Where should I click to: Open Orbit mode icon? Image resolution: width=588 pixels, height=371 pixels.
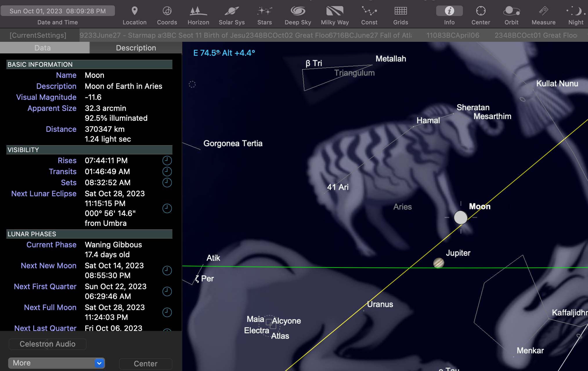point(511,11)
